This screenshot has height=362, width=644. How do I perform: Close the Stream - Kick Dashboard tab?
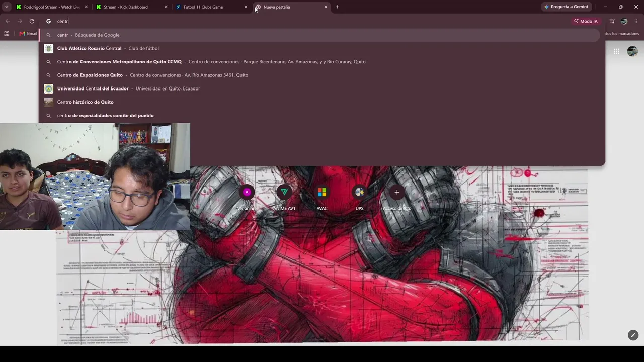click(166, 7)
